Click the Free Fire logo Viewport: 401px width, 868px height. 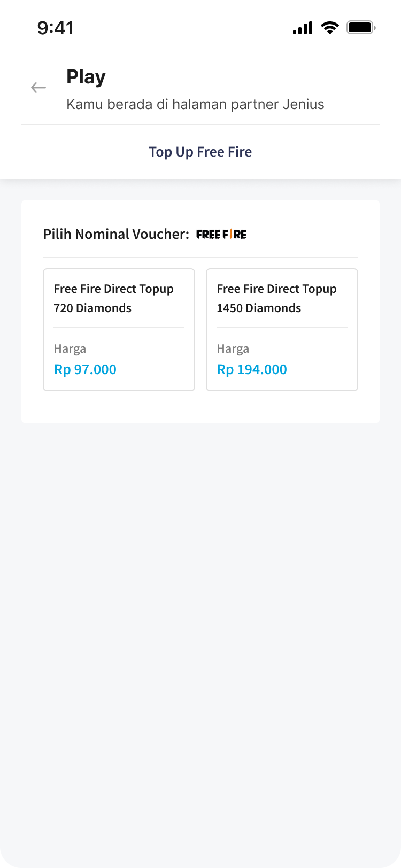click(x=221, y=235)
